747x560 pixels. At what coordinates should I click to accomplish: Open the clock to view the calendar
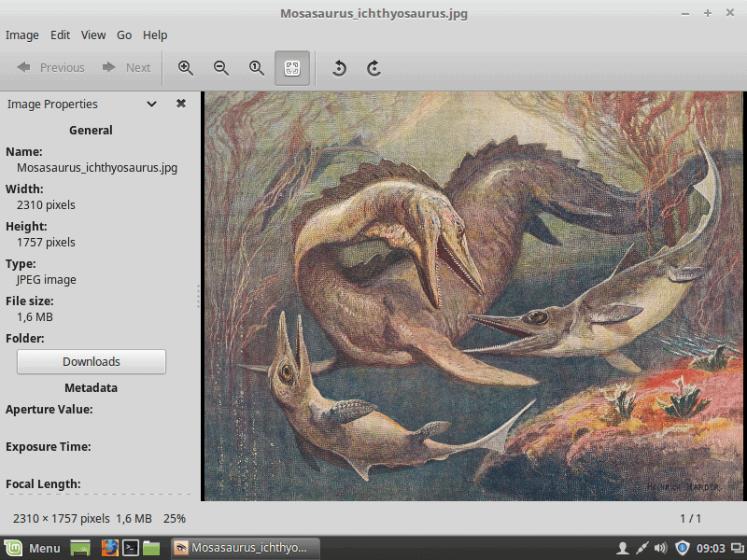click(710, 548)
